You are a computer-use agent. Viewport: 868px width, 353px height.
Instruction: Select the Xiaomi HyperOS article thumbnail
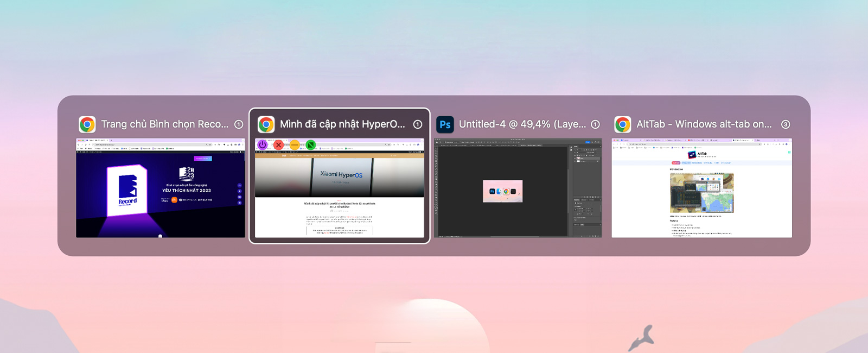click(340, 188)
